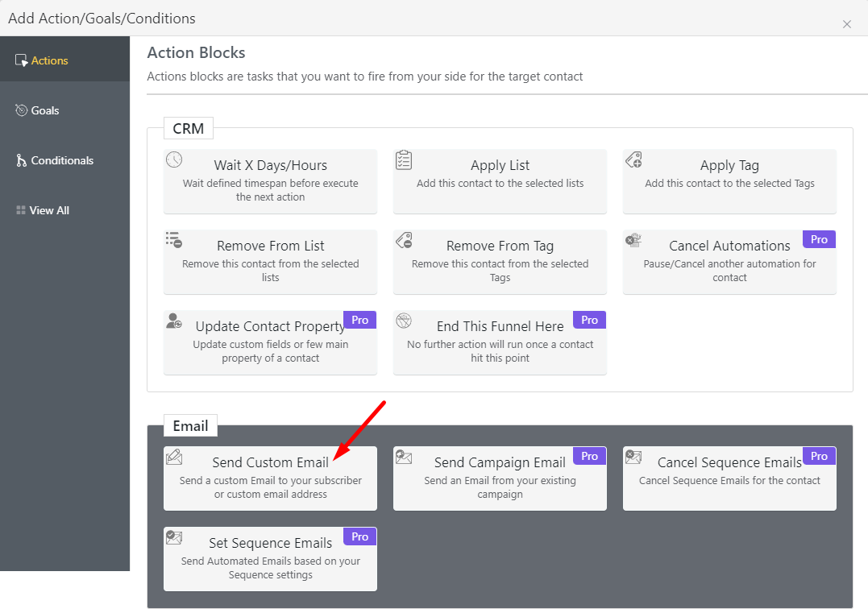Click 'Add this contact to the selected Tags' text
Image resolution: width=868 pixels, height=613 pixels.
click(729, 183)
